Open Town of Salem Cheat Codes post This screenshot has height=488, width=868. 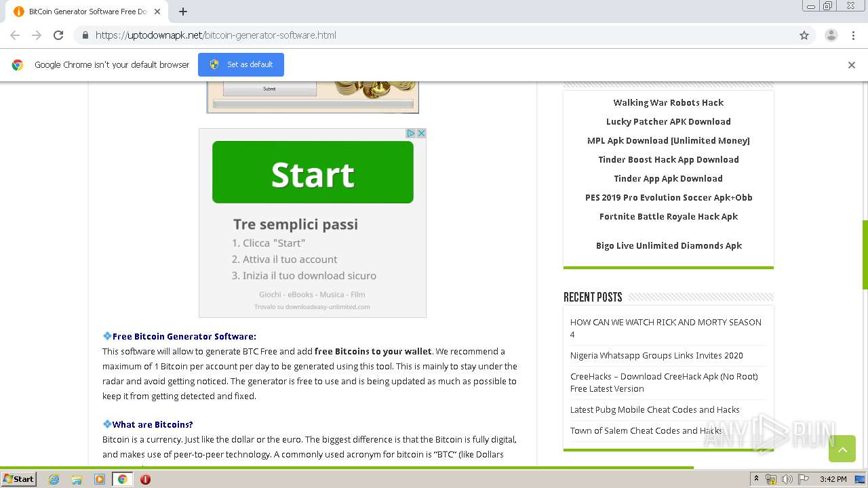click(x=646, y=430)
